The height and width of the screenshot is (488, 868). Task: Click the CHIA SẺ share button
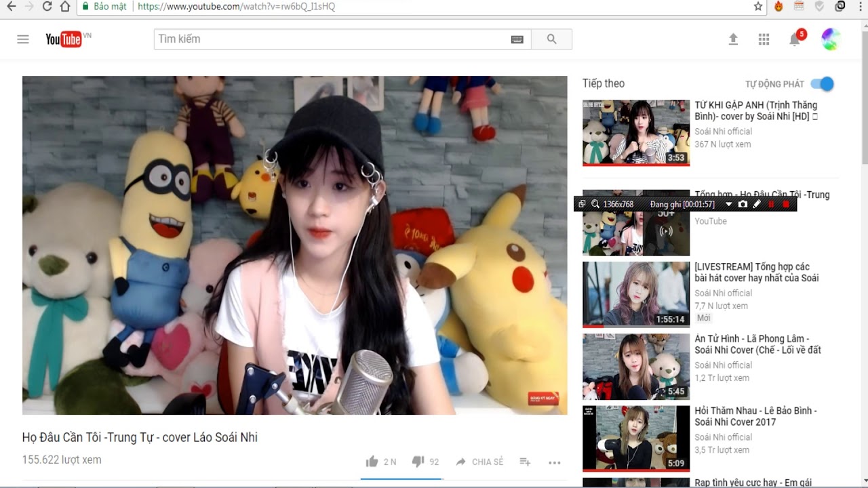click(x=479, y=462)
